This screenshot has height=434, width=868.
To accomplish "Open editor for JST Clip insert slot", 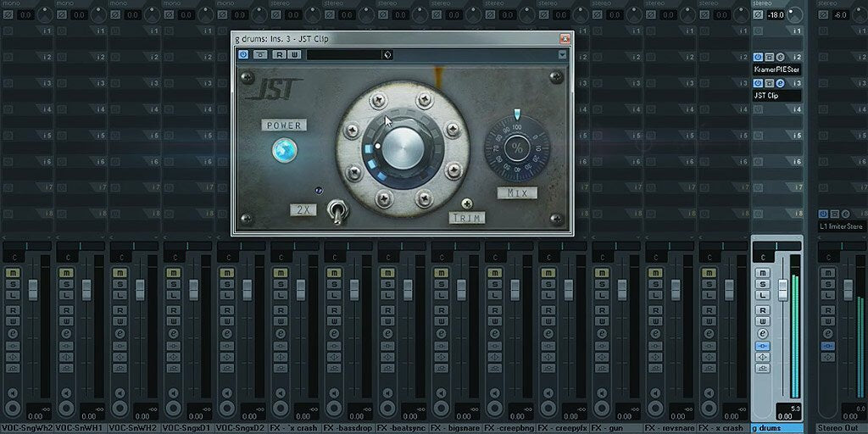I will (779, 83).
